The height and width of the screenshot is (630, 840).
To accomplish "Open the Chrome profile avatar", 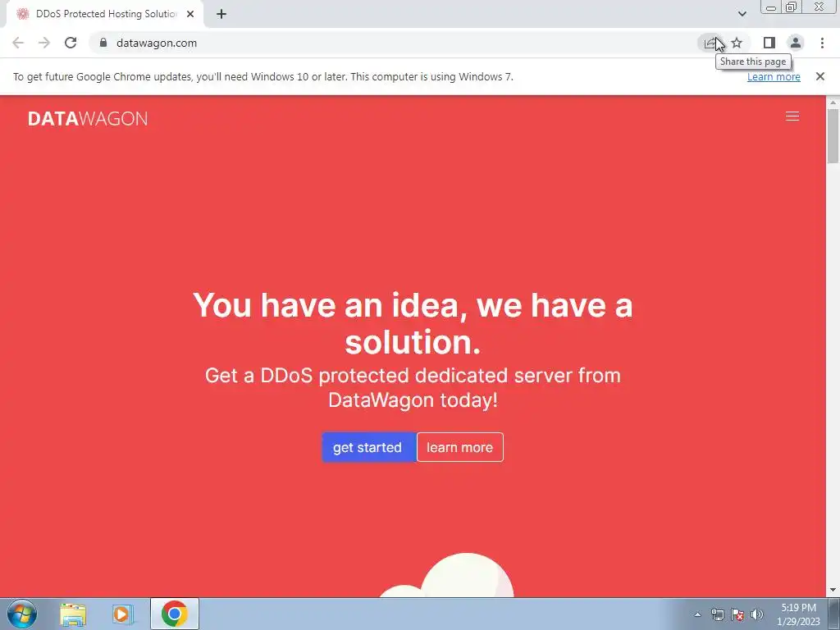I will [x=796, y=43].
